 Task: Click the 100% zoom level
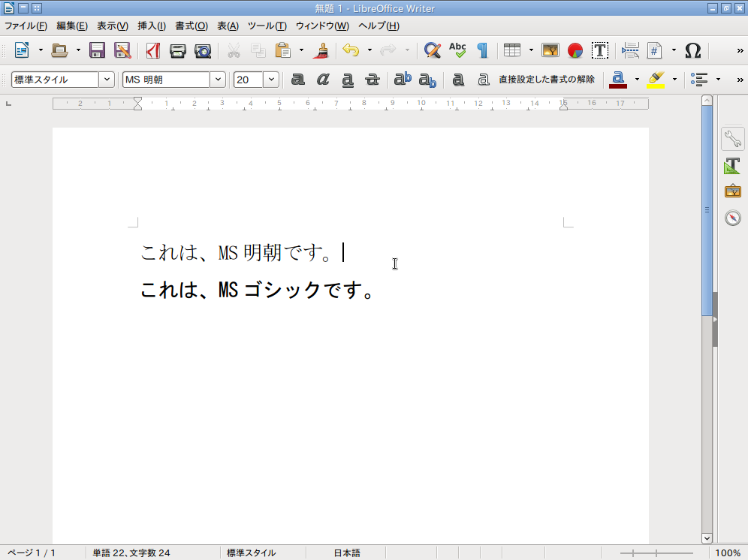728,552
